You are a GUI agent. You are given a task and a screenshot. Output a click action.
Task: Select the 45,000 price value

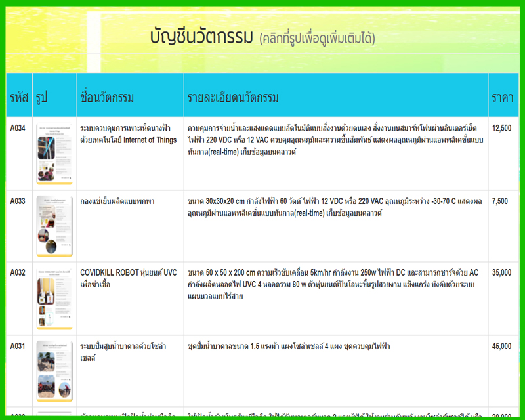501,346
